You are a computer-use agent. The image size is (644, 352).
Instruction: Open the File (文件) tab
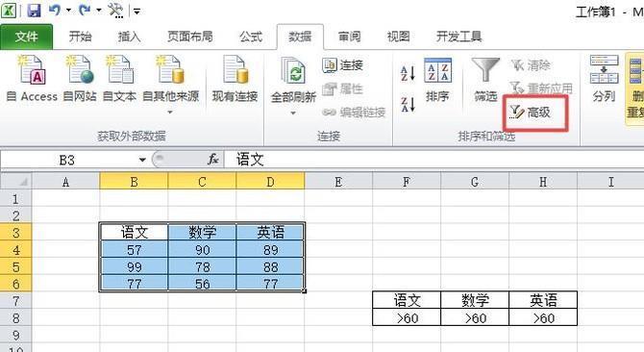(x=27, y=37)
